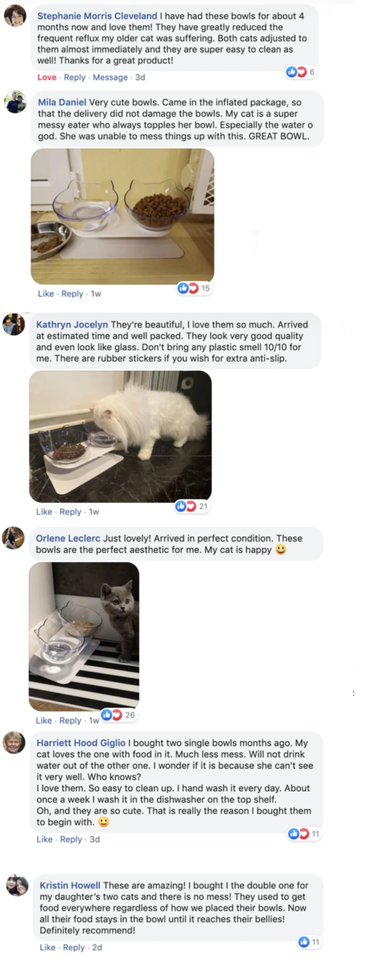Open Orlene Leclerc's profile avatar

(x=13, y=538)
